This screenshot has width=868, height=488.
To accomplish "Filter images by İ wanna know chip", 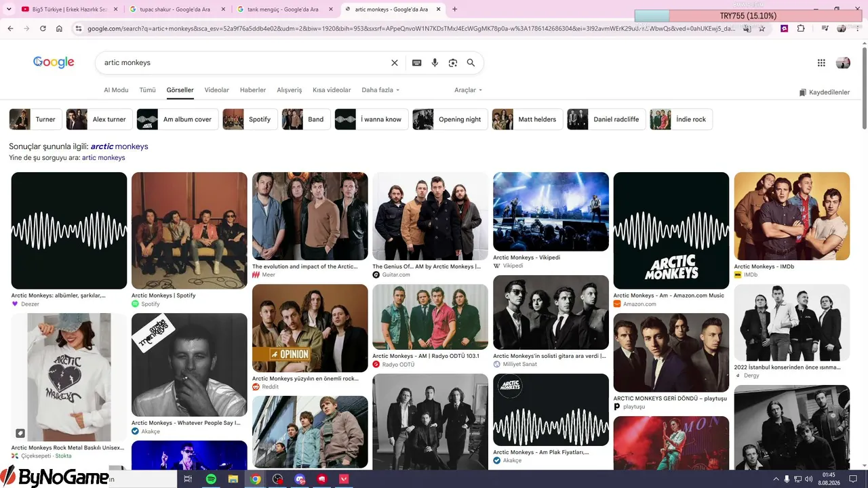I will pyautogui.click(x=372, y=119).
